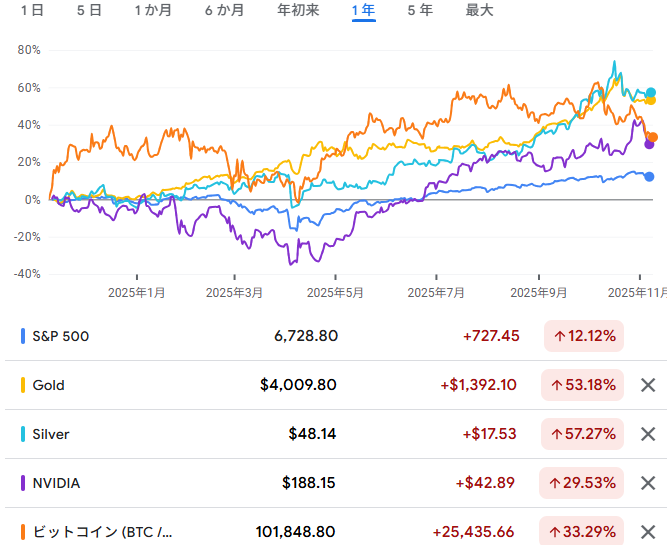This screenshot has height=545, width=667.
Task: Click the Silver endpoint dot on chart
Action: 651,92
